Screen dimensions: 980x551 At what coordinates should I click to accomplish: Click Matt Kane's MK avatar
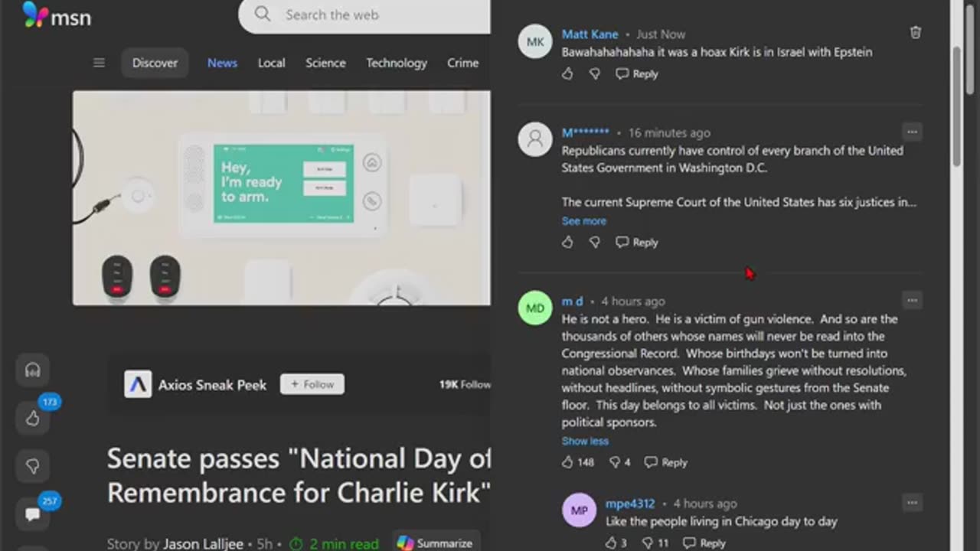pyautogui.click(x=535, y=41)
